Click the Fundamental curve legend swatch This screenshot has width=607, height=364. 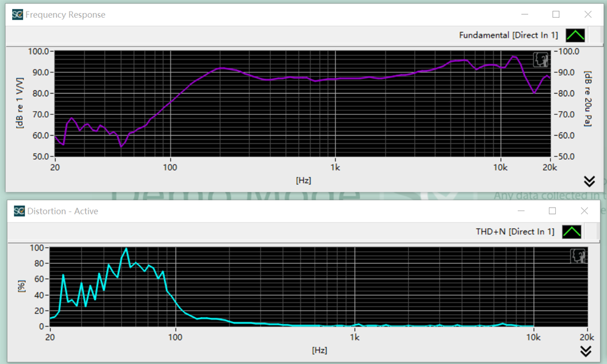click(575, 35)
